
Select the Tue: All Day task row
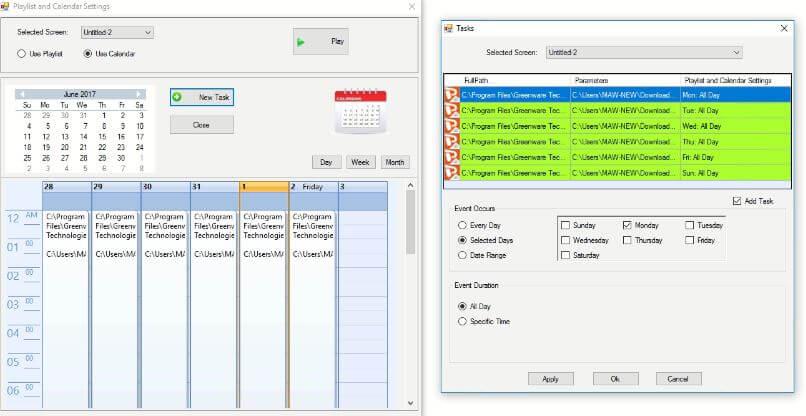coord(617,111)
